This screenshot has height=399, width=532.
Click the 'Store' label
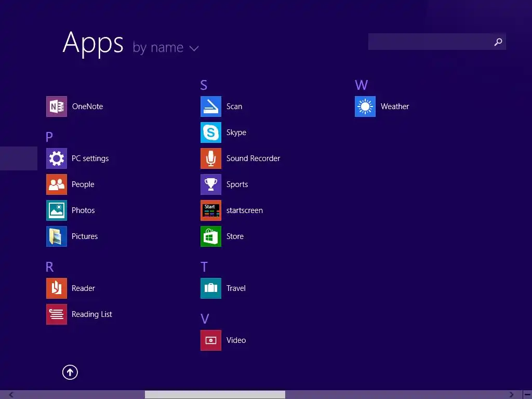235,236
